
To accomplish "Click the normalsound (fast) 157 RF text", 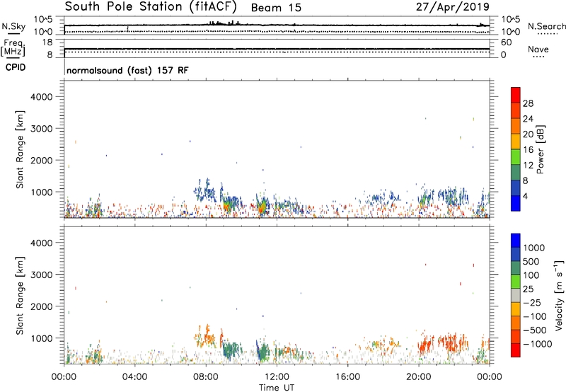I will (127, 70).
